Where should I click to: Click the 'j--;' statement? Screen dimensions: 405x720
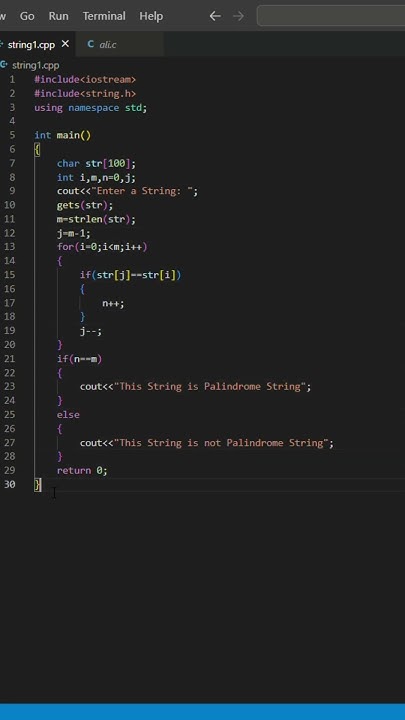click(91, 331)
